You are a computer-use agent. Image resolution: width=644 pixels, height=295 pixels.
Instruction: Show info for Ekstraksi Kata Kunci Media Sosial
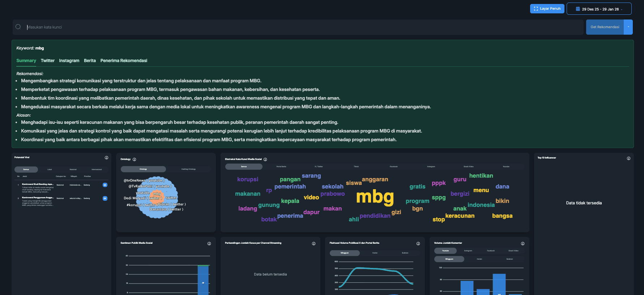tap(265, 160)
